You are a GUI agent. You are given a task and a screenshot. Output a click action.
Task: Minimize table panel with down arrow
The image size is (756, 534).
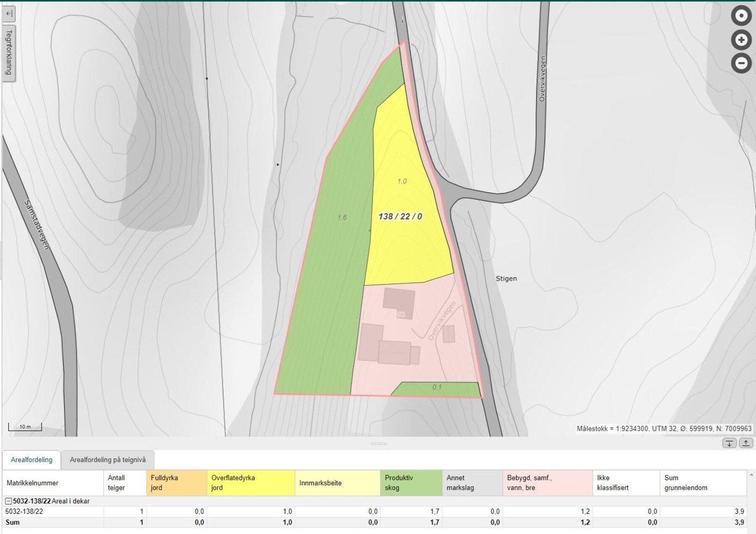pyautogui.click(x=729, y=443)
